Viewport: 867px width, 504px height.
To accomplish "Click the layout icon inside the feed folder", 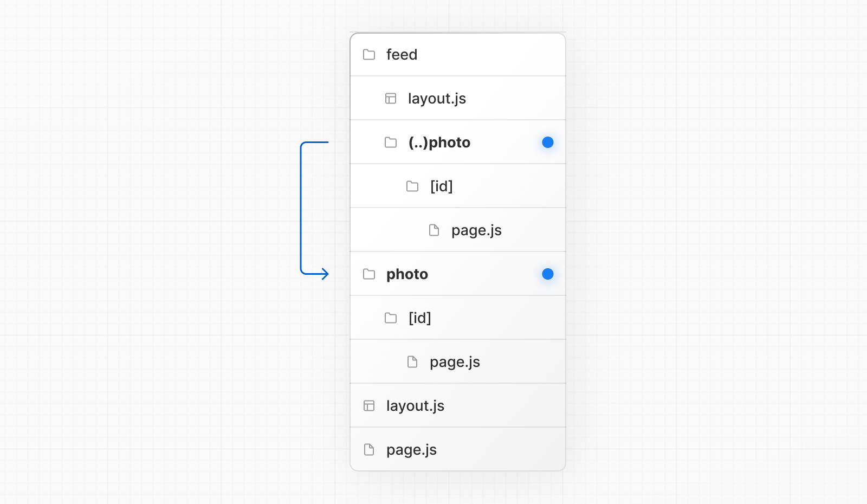I will point(391,99).
